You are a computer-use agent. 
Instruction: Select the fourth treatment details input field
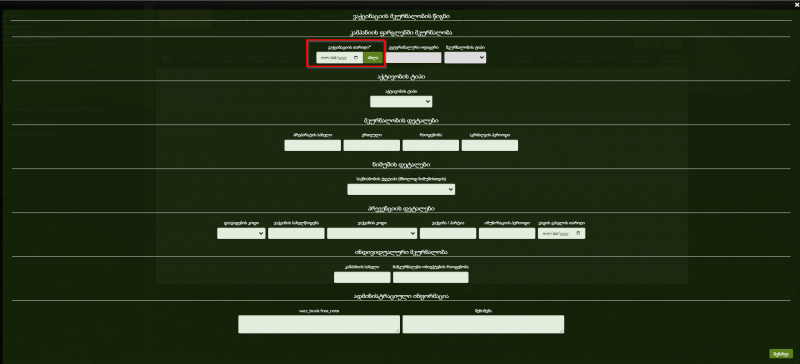pos(490,145)
